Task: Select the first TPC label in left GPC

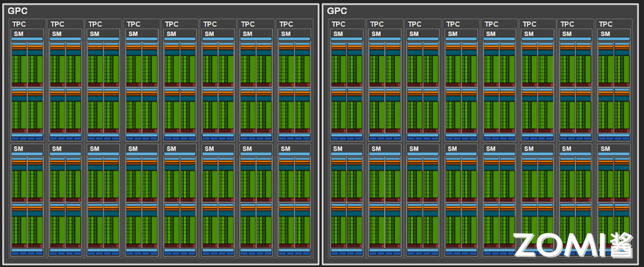Action: [x=19, y=24]
